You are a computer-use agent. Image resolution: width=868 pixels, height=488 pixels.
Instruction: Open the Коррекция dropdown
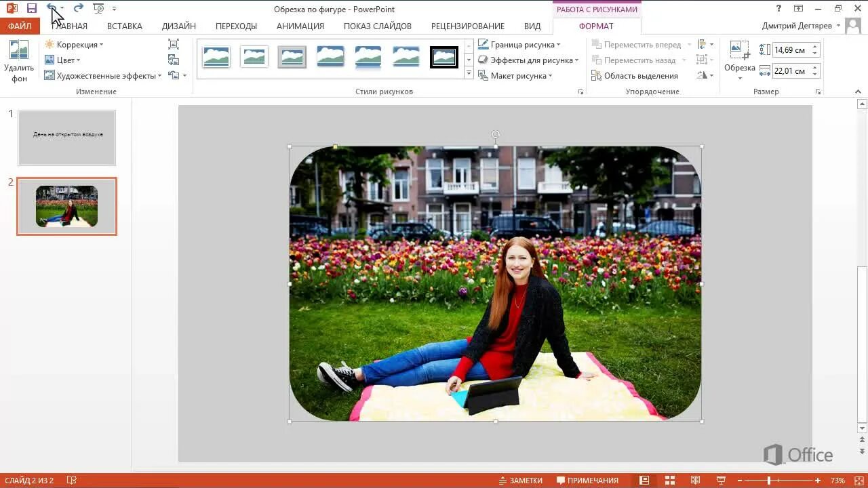[74, 45]
